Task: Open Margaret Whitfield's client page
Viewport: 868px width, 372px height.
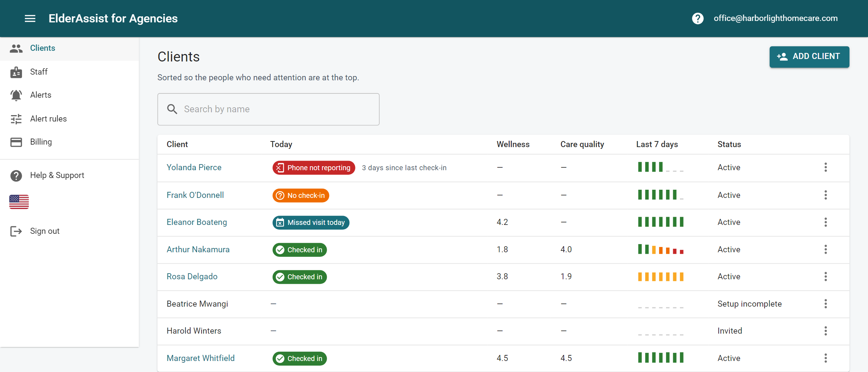Action: pos(200,358)
